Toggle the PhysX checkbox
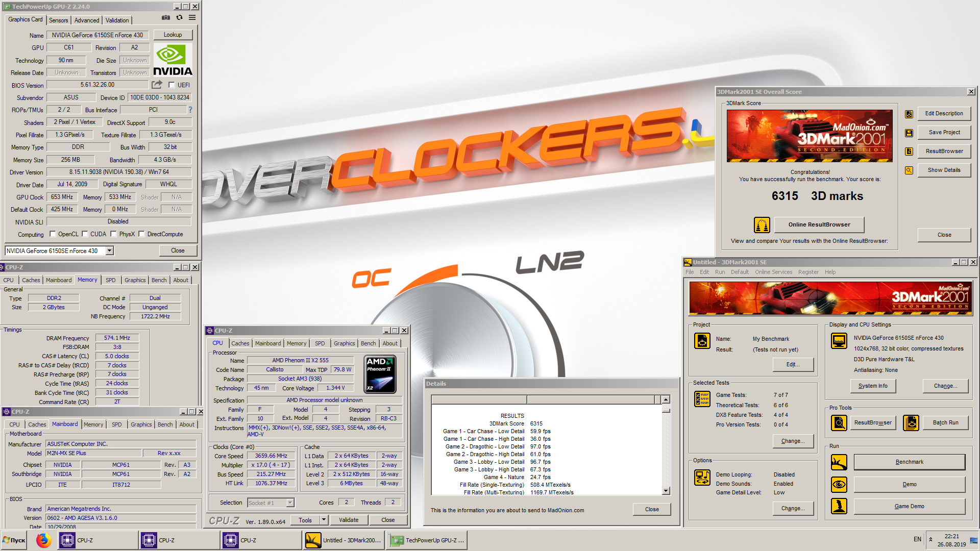 pyautogui.click(x=114, y=234)
